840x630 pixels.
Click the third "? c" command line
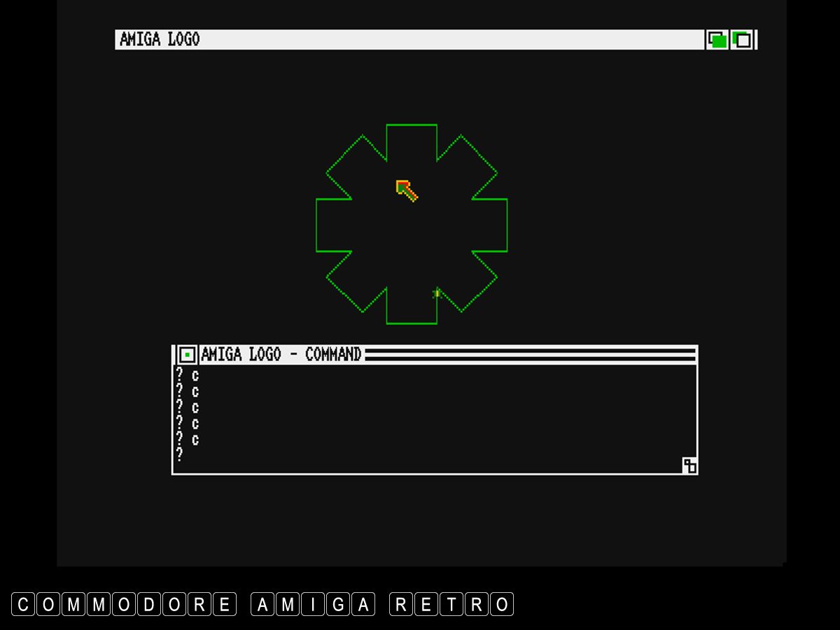pyautogui.click(x=187, y=407)
